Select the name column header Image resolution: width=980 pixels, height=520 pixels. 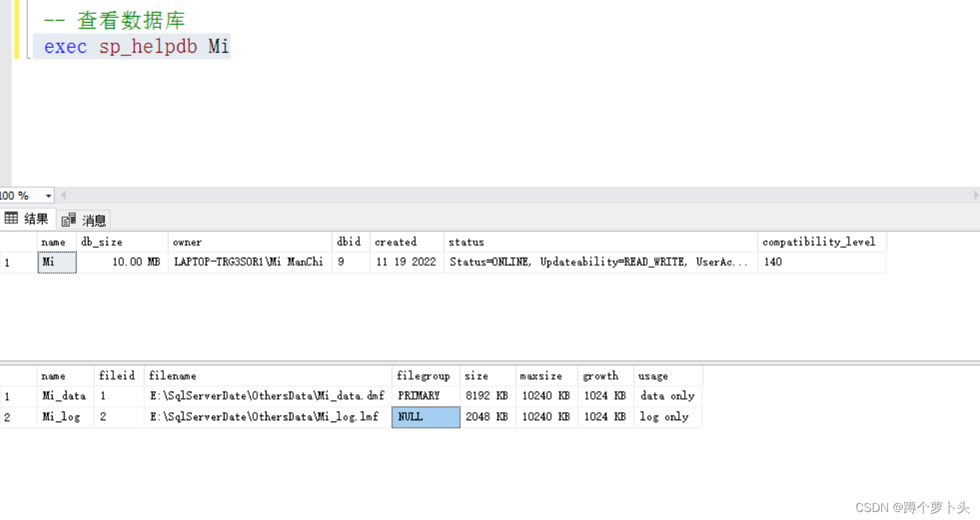[54, 242]
